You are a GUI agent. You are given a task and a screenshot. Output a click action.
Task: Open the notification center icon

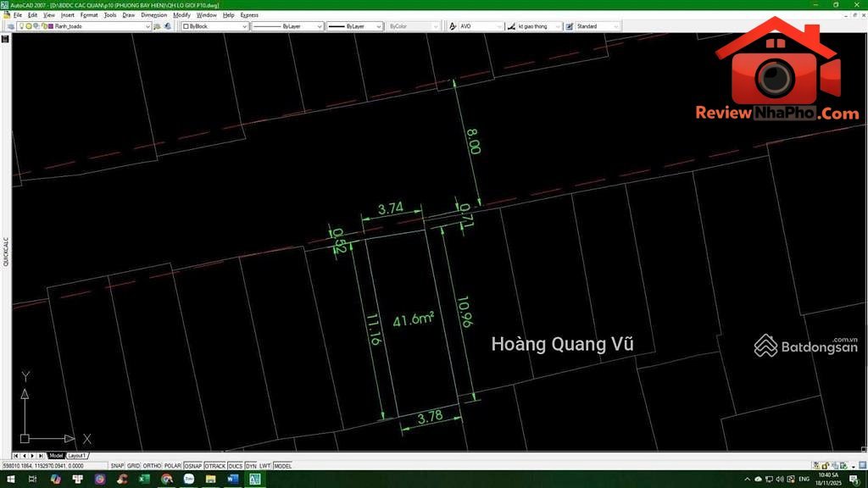pos(854,480)
